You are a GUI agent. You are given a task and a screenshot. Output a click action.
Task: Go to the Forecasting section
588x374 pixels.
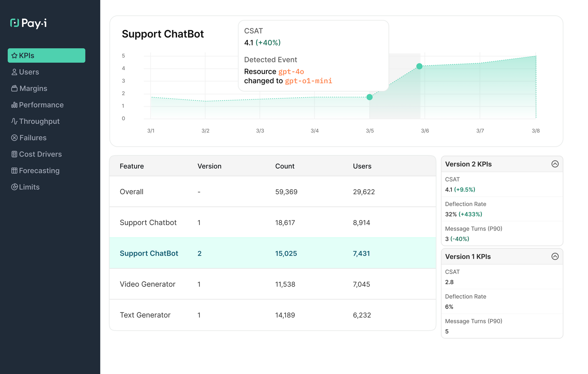(x=39, y=171)
